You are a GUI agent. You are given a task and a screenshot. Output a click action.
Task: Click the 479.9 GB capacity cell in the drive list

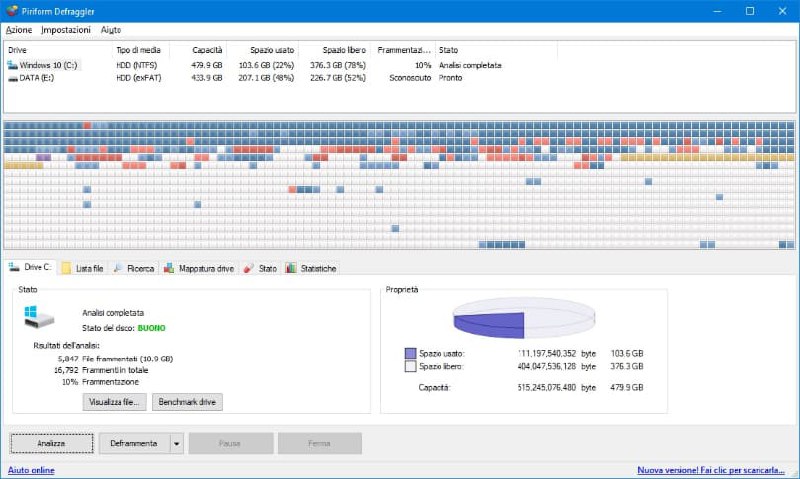point(207,65)
